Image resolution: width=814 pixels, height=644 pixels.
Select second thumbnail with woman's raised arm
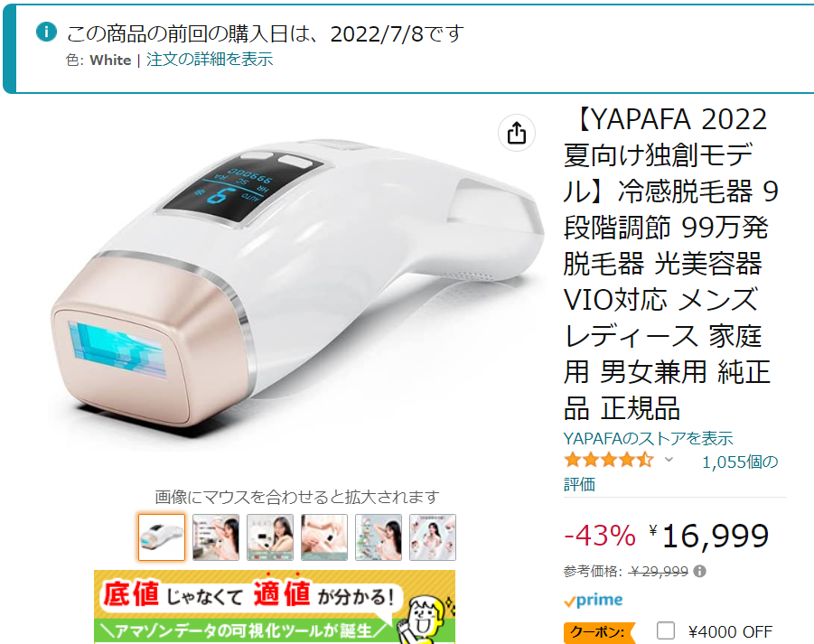[x=216, y=537]
